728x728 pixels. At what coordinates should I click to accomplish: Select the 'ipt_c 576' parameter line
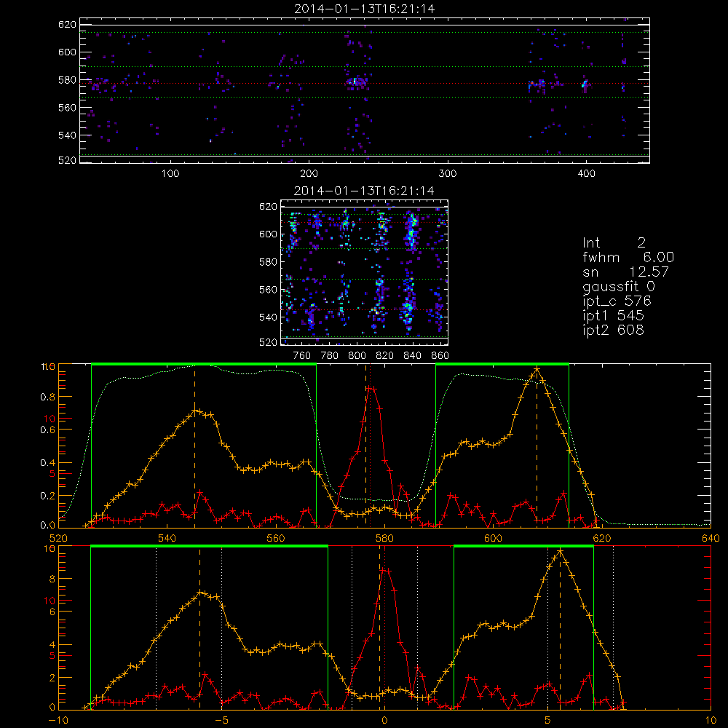click(x=617, y=301)
